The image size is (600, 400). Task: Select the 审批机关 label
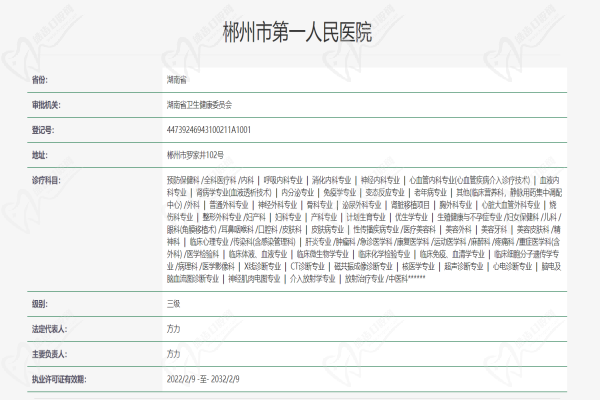(46, 105)
